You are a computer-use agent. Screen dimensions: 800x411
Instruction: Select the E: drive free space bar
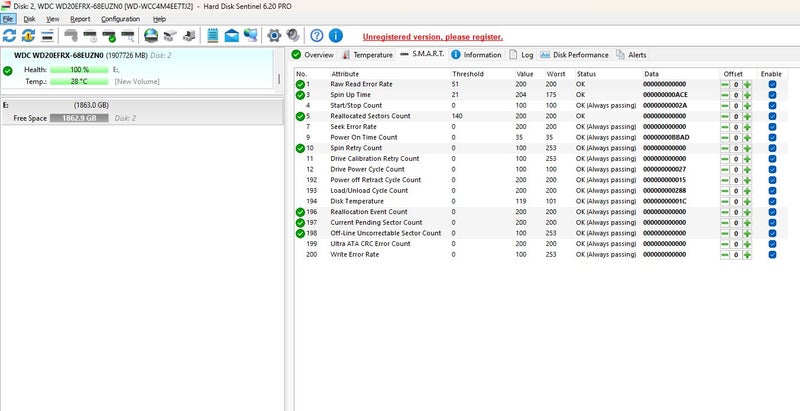point(79,118)
